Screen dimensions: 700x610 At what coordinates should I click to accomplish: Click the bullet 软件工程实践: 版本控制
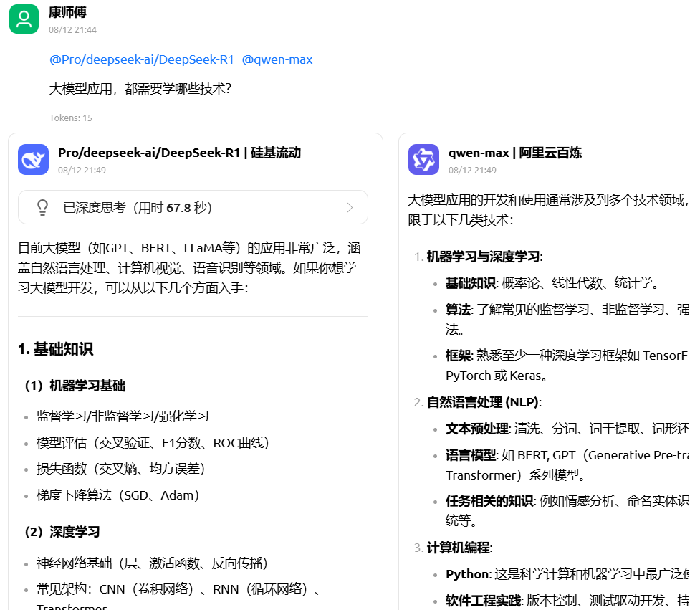(x=567, y=601)
